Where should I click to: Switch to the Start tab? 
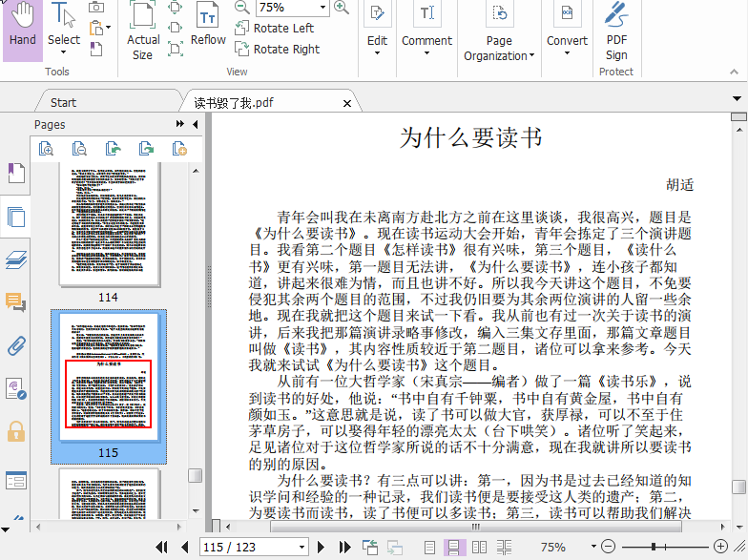coord(63,102)
